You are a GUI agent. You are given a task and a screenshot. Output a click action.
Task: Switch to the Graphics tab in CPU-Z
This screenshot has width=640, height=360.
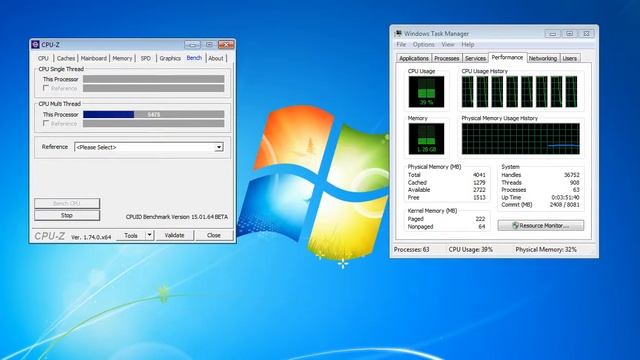[x=170, y=58]
